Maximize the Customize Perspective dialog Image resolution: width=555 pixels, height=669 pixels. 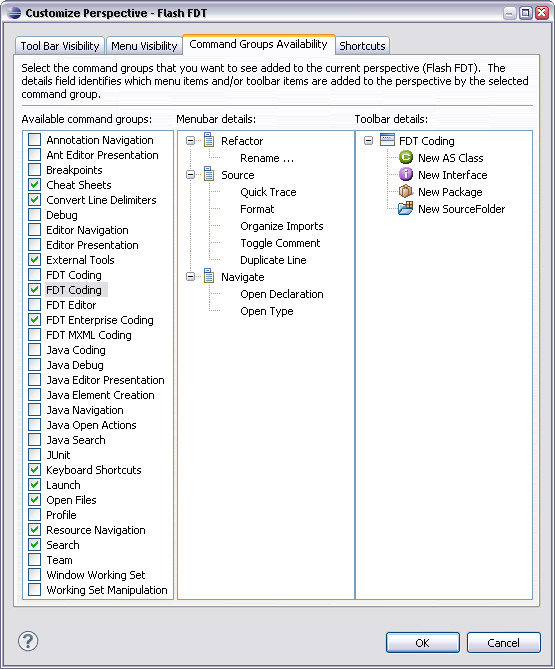click(x=526, y=13)
